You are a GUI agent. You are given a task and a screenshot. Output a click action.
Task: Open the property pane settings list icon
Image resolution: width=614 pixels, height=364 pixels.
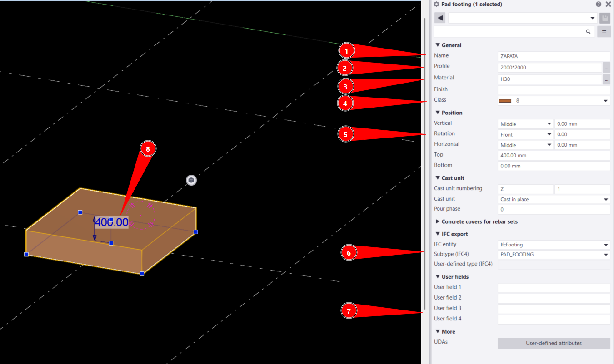pyautogui.click(x=604, y=32)
